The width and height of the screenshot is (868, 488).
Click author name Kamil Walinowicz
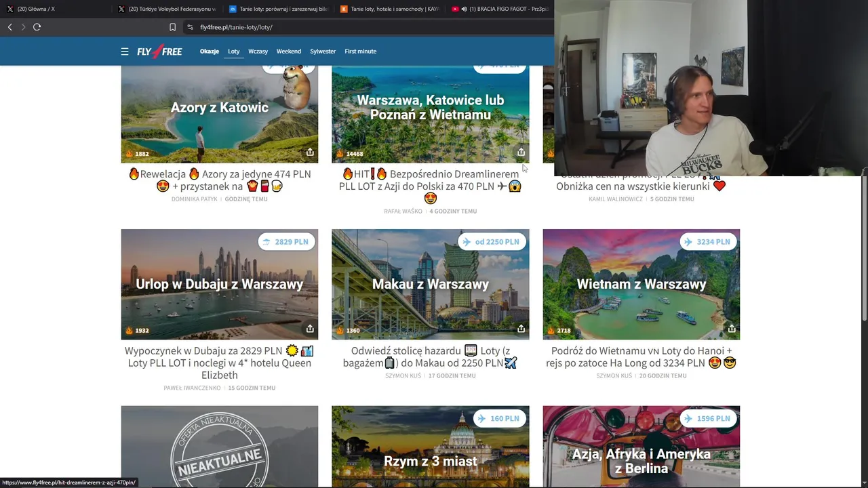click(x=616, y=199)
